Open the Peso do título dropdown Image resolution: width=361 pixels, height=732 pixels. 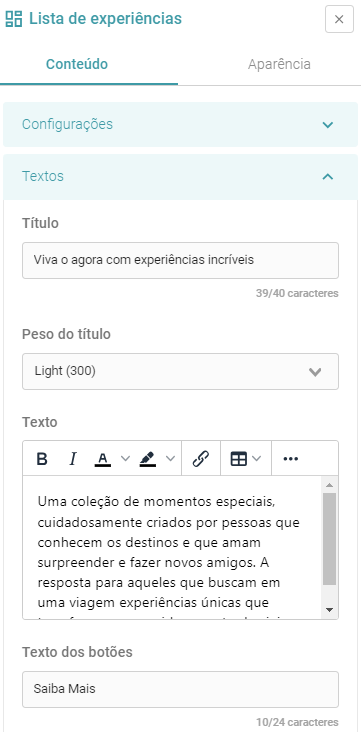(x=180, y=372)
